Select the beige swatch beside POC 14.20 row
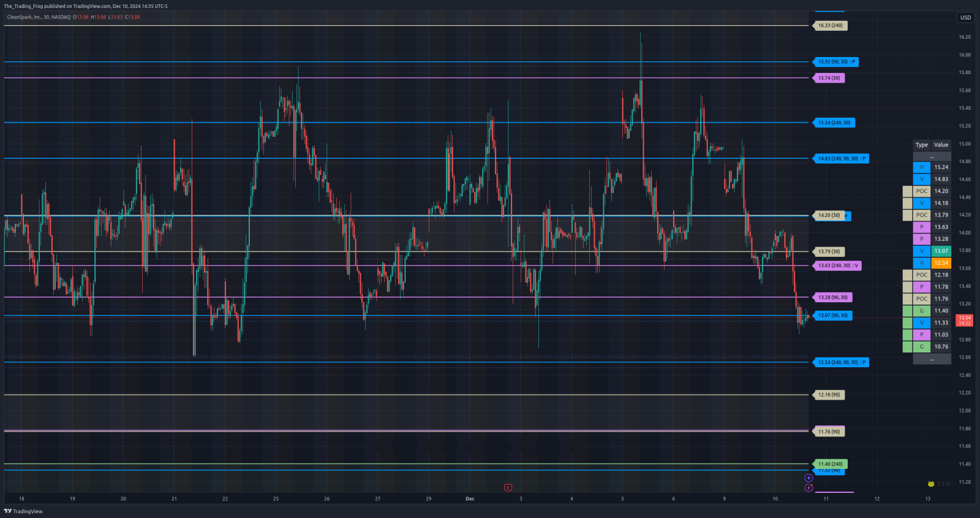The width and height of the screenshot is (980, 518). pyautogui.click(x=907, y=191)
